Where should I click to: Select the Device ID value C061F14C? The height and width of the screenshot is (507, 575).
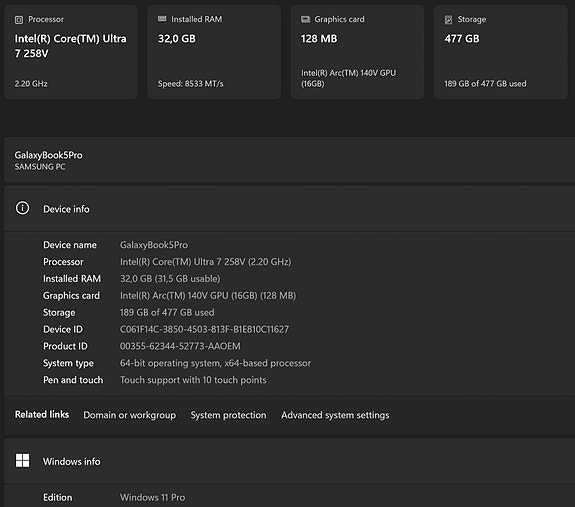click(205, 329)
